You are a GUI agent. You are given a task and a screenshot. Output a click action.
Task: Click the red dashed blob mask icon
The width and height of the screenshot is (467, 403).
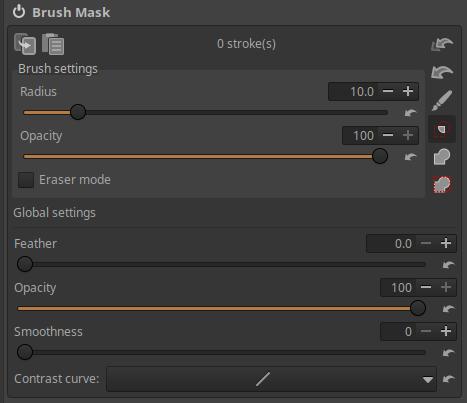pyautogui.click(x=442, y=185)
